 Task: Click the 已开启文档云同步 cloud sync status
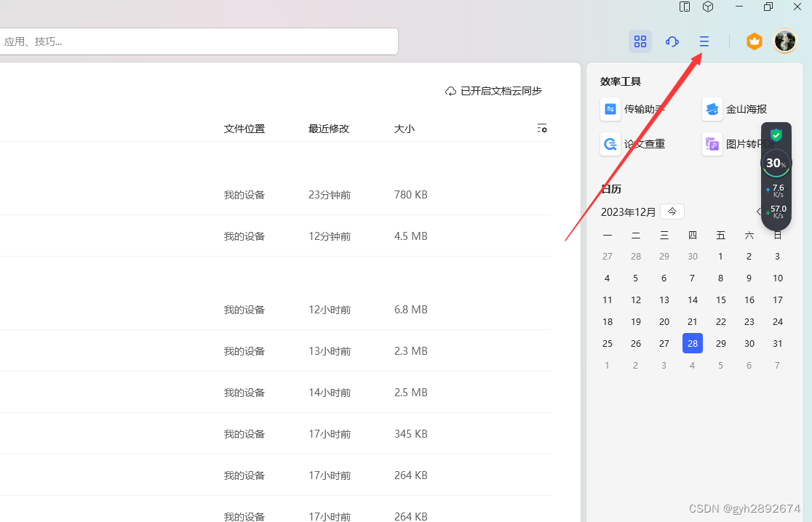493,91
